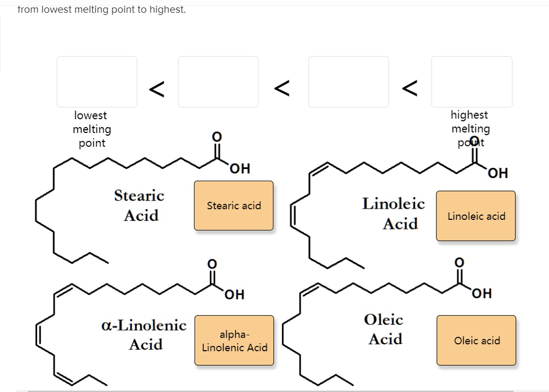Click the lowest melting point label
Viewport: 549px width, 392px height.
92,129
